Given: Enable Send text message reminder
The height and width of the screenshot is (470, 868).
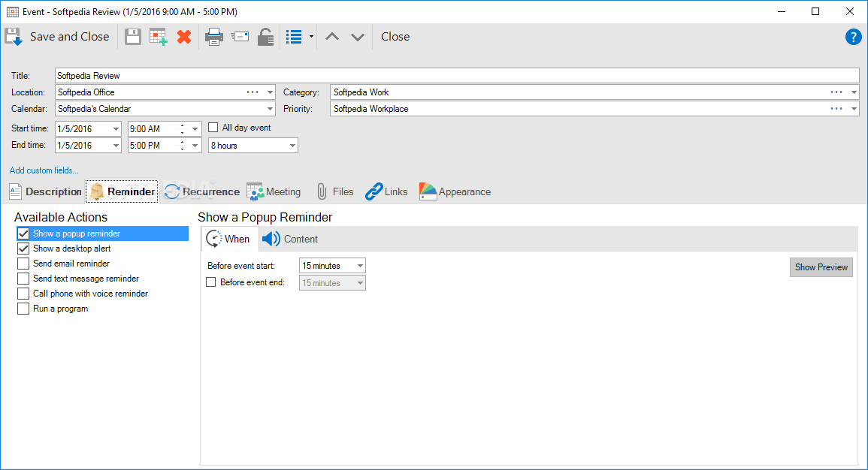Looking at the screenshot, I should [x=23, y=278].
